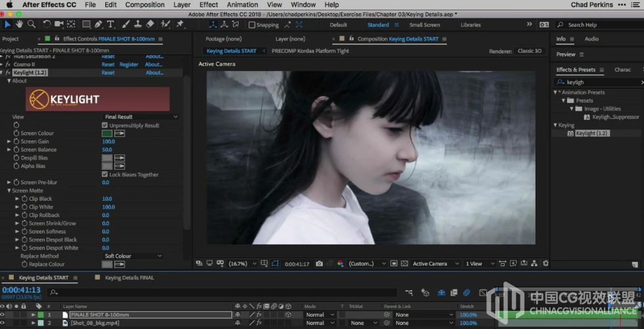Toggle Screen Gain stopwatch keyframing
The height and width of the screenshot is (329, 644).
point(16,141)
